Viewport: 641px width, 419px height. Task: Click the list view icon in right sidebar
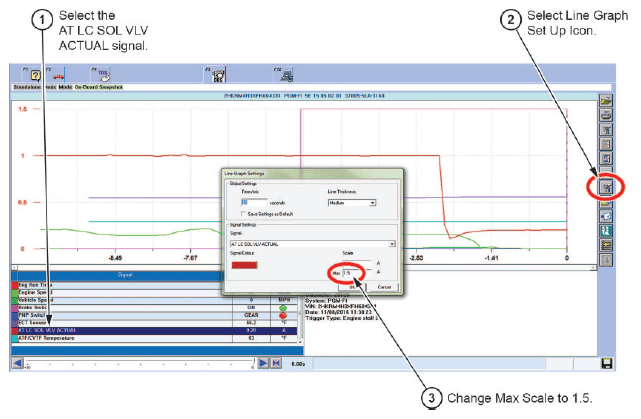click(606, 144)
